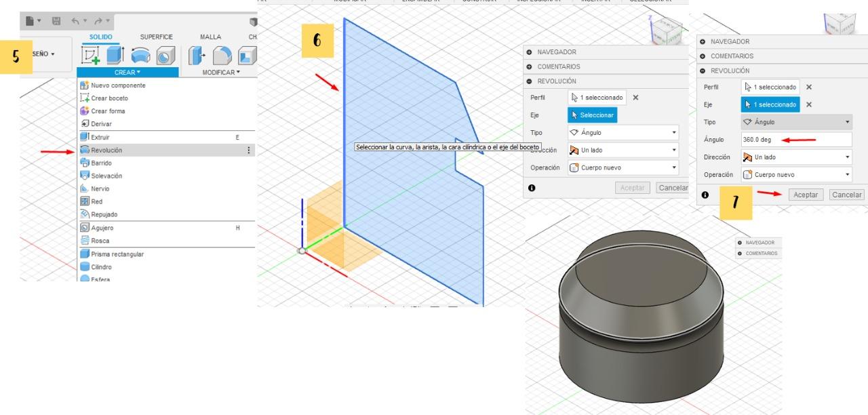Select the Extrude toolbar icon

click(x=115, y=55)
